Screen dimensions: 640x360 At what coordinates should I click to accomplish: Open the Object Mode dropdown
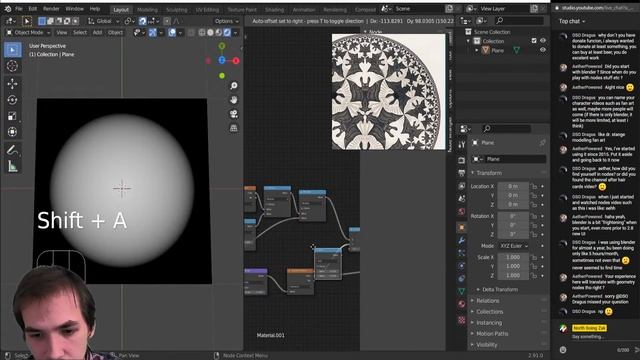click(28, 32)
